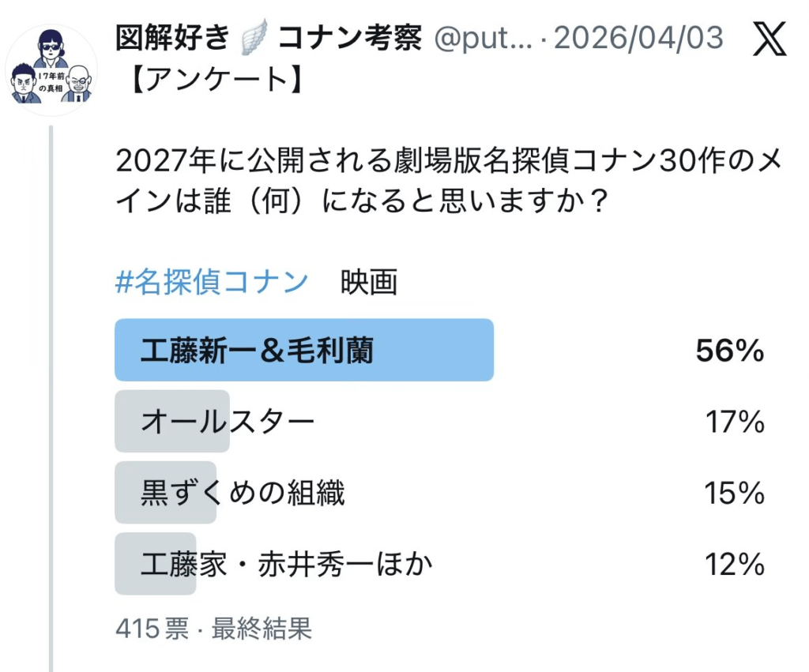Click the @put... account handle
809x672 pixels.
pyautogui.click(x=486, y=37)
